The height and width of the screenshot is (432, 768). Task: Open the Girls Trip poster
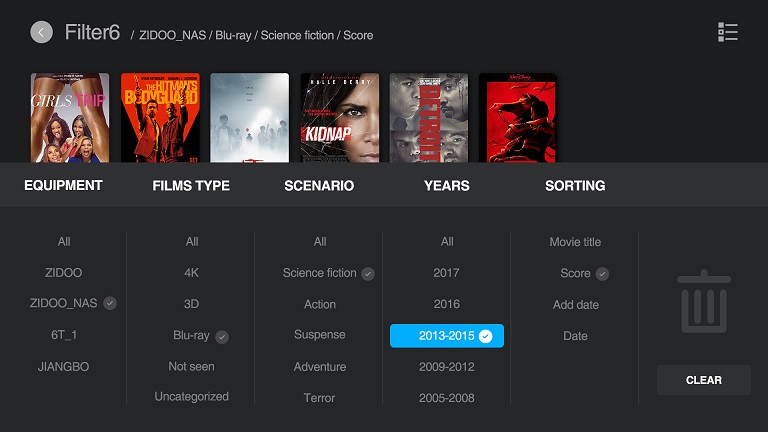tap(70, 118)
